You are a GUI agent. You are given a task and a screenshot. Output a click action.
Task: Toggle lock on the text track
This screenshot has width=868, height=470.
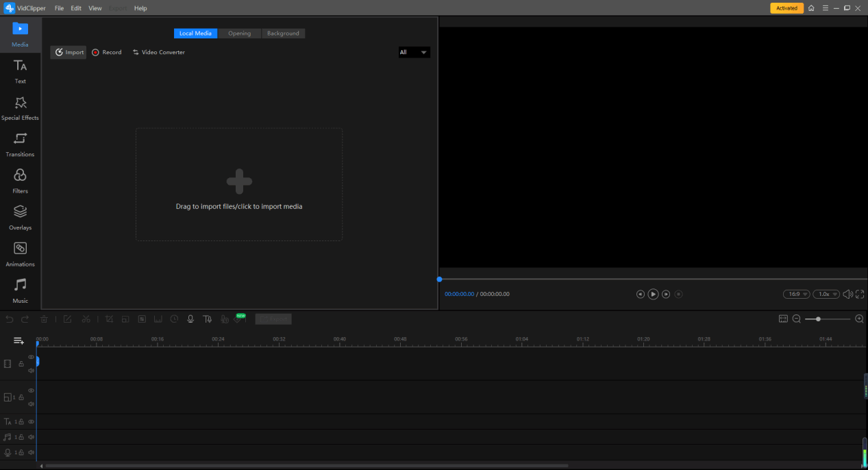point(21,422)
